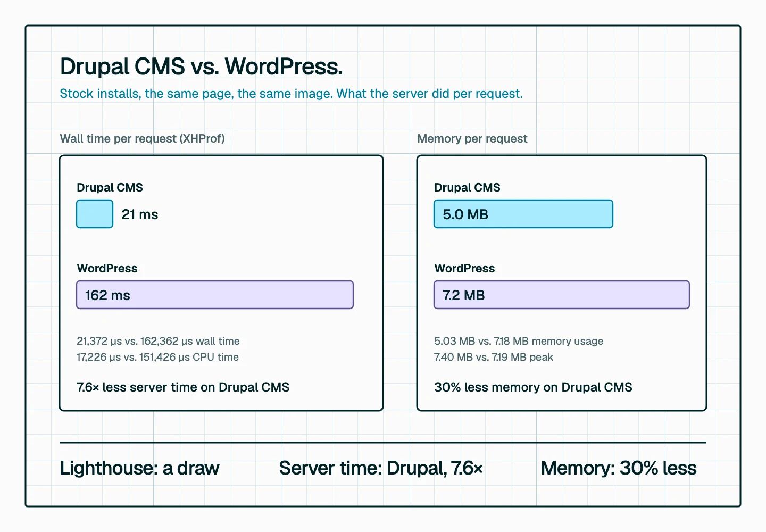
Task: Click the '17,226 µs vs. 151,426 µs CPU time' line
Action: [x=157, y=357]
